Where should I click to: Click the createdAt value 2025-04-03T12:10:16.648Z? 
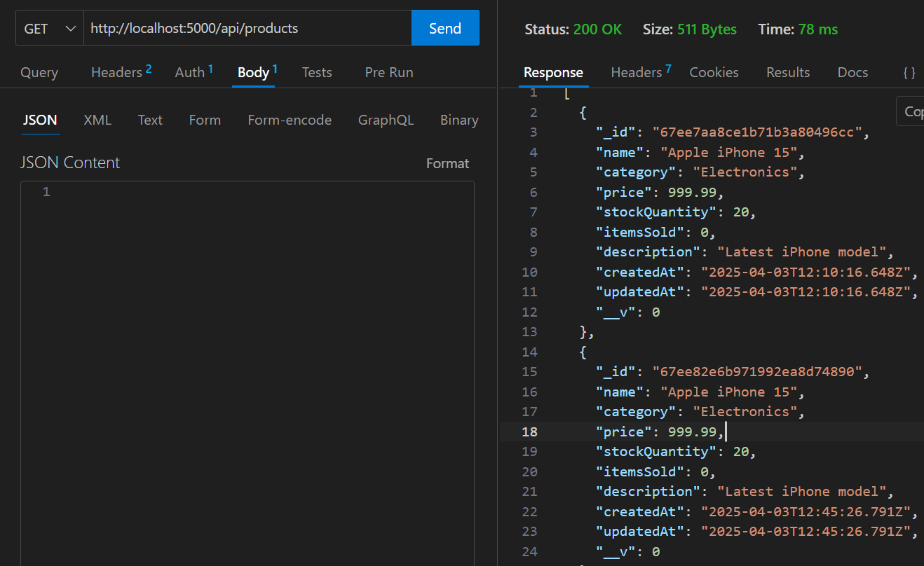tap(806, 272)
